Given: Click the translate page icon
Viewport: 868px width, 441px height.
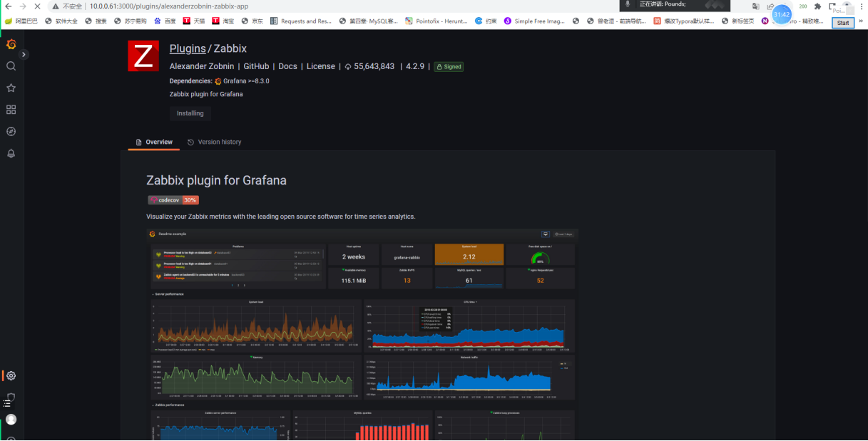Looking at the screenshot, I should click(x=755, y=6).
